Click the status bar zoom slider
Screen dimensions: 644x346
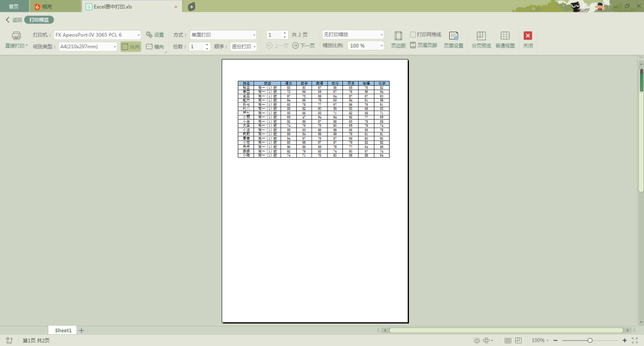click(x=590, y=341)
